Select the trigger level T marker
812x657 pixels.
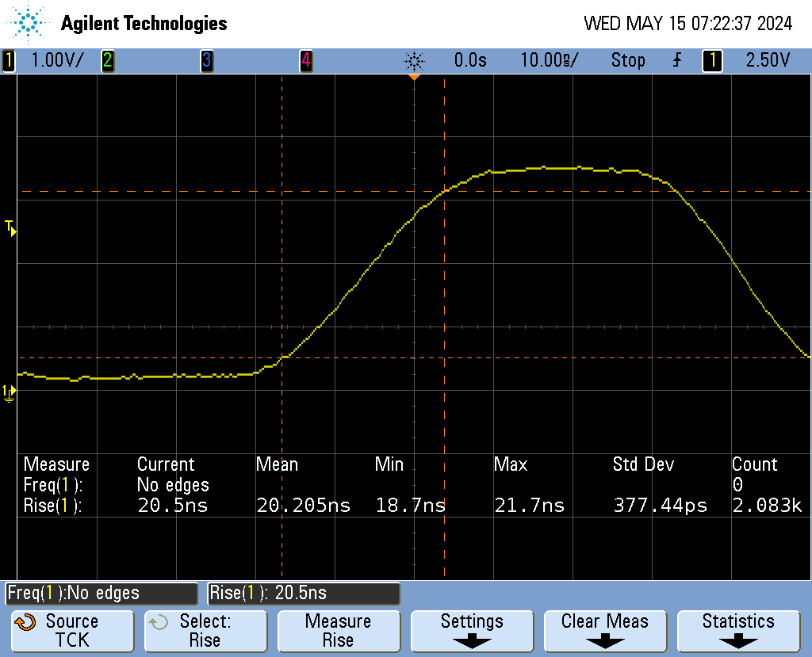[10, 228]
